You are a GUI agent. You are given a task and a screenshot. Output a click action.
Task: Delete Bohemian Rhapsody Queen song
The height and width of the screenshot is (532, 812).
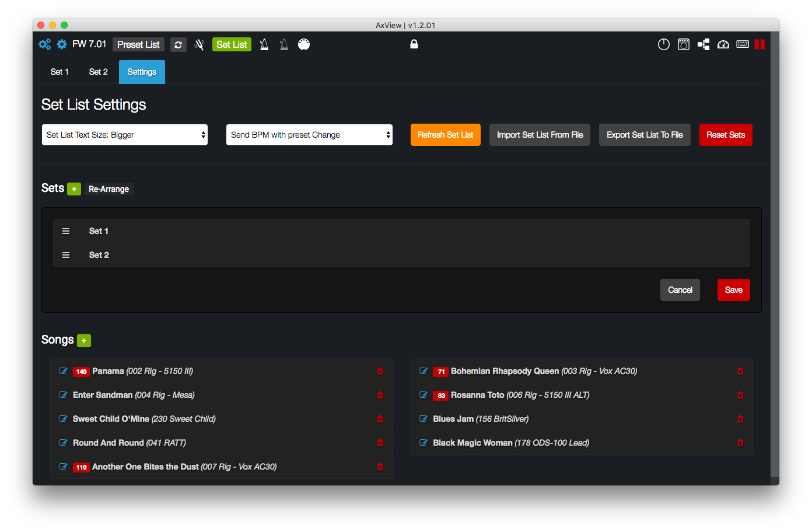pyautogui.click(x=741, y=371)
